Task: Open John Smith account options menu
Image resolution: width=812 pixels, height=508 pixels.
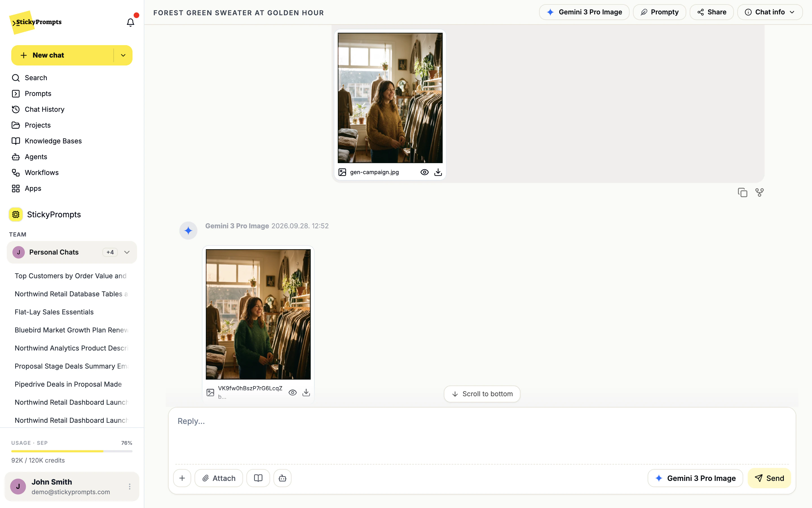Action: coord(129,486)
